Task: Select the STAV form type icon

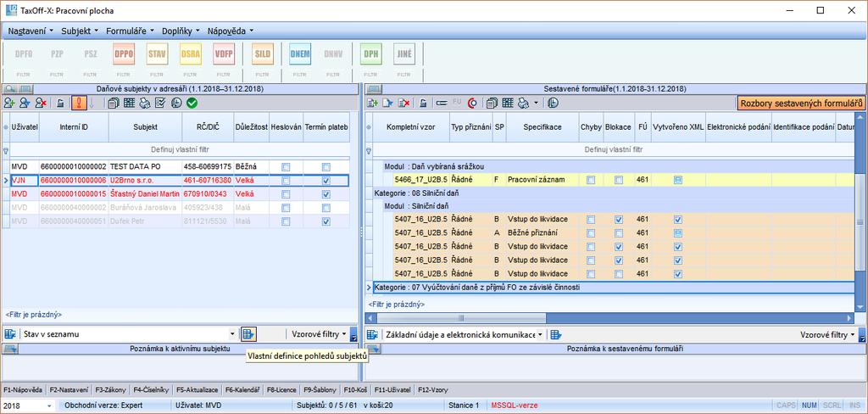Action: (x=157, y=53)
